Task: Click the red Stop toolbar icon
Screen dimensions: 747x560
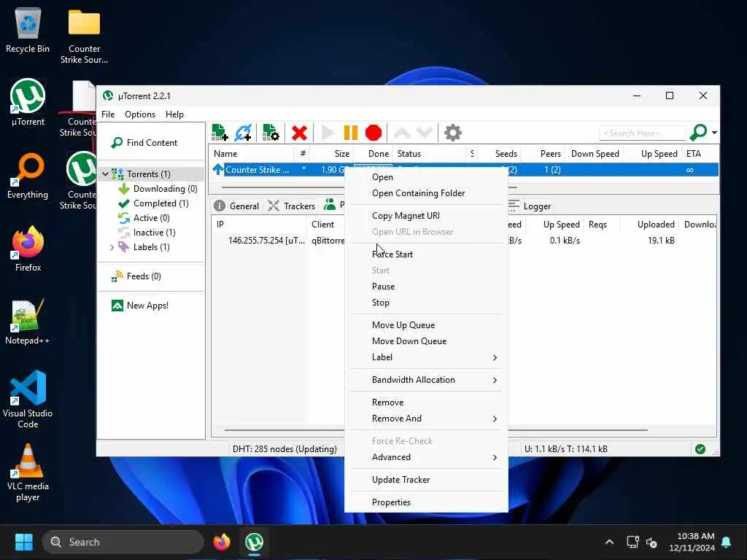Action: click(x=373, y=133)
